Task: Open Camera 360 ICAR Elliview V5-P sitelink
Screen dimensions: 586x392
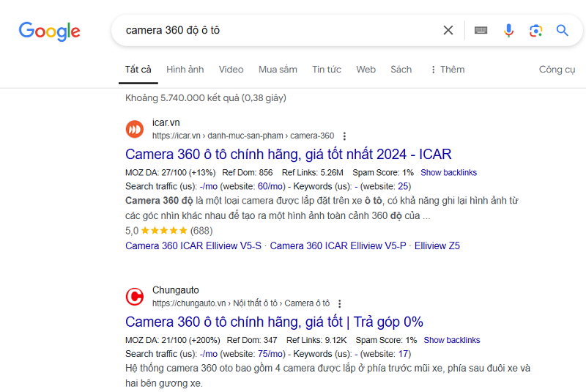Action: [338, 246]
